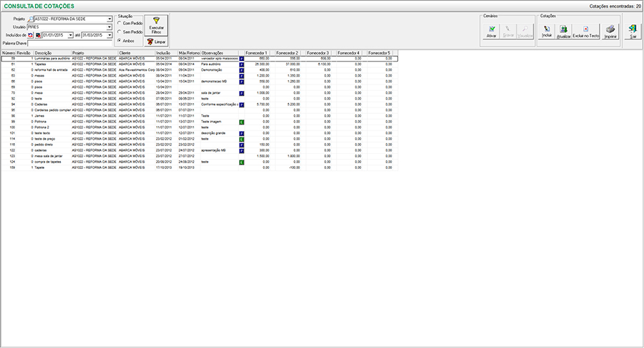The height and width of the screenshot is (348, 644).
Task: Open the start date 01/01/2015 picker
Action: [x=71, y=35]
